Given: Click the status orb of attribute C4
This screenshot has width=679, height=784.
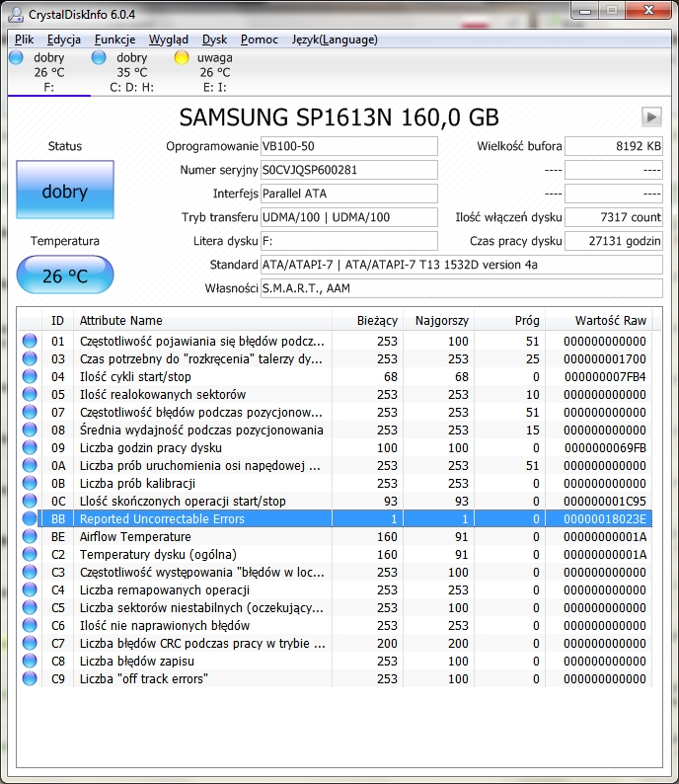Looking at the screenshot, I should pyautogui.click(x=30, y=589).
